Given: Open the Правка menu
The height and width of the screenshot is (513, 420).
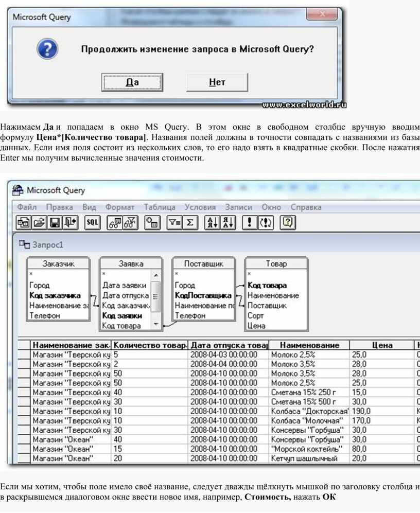Looking at the screenshot, I should (x=59, y=207).
